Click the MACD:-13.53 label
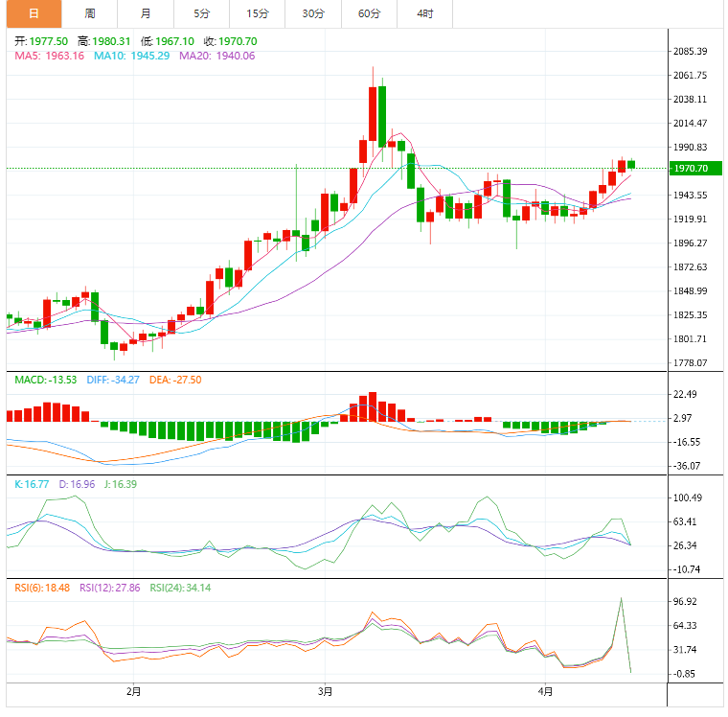This screenshot has height=717, width=728. (46, 380)
